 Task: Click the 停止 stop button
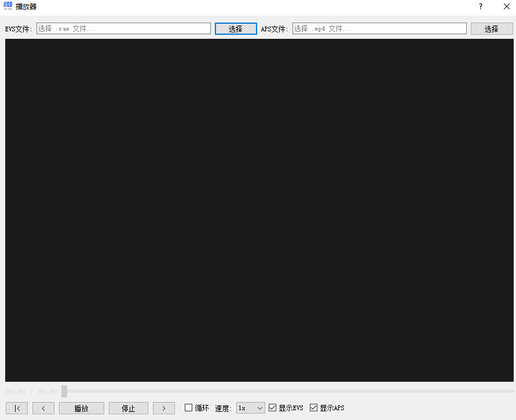(x=129, y=408)
